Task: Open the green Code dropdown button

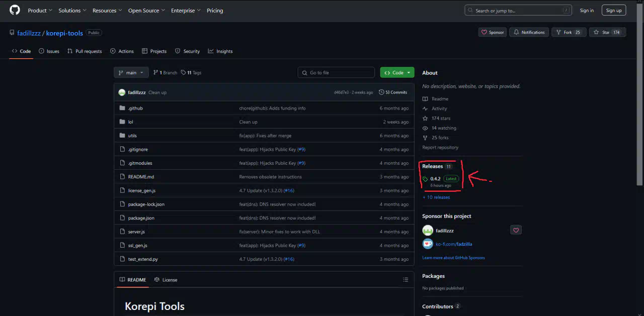Action: coord(397,73)
